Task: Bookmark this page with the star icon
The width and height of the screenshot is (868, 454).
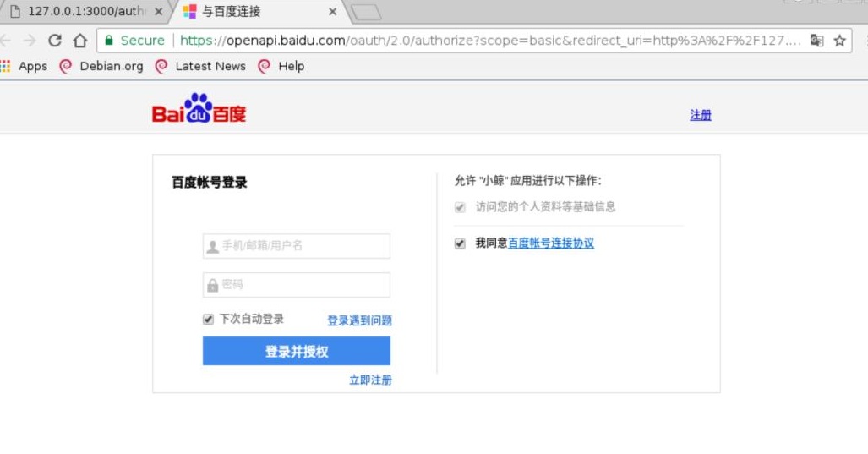Action: pyautogui.click(x=840, y=41)
